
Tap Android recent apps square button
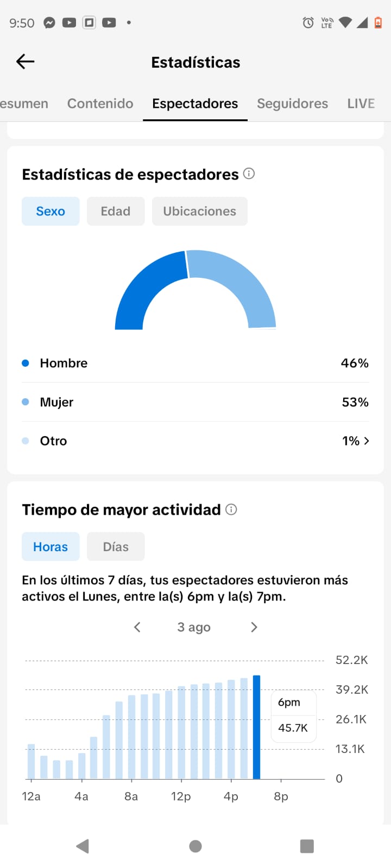307,846
